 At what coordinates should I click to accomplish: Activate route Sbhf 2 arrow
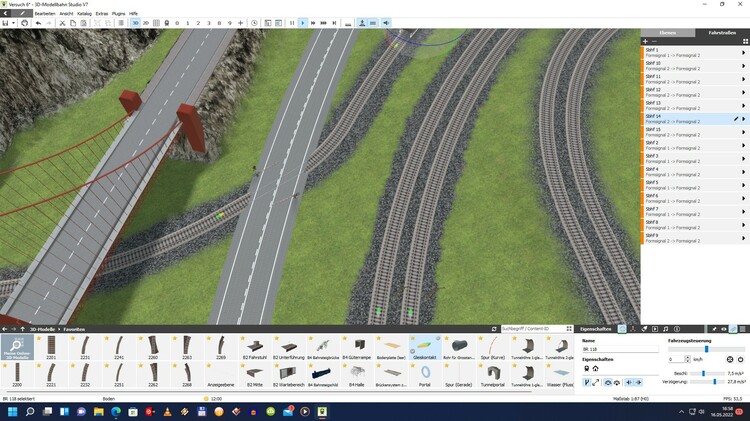click(743, 145)
